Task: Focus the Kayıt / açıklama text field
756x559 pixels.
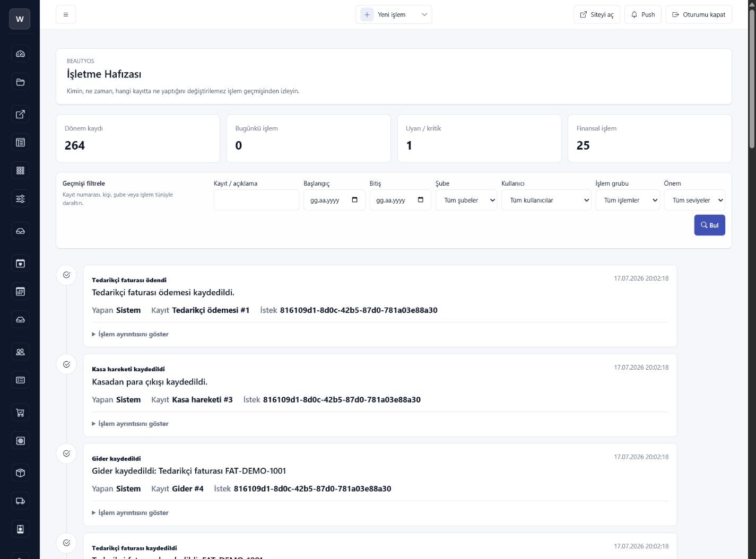Action: [x=257, y=200]
